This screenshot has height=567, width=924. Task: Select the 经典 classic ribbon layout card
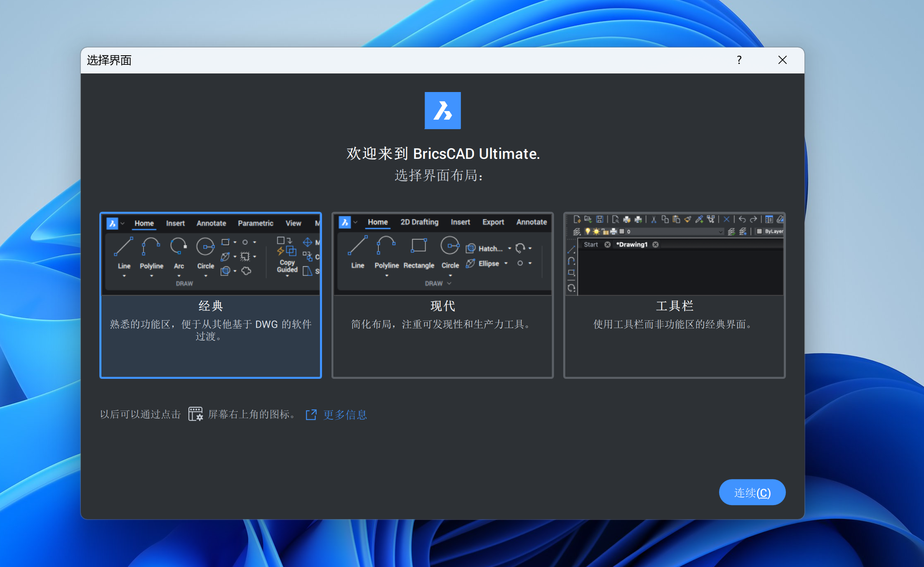pyautogui.click(x=211, y=295)
